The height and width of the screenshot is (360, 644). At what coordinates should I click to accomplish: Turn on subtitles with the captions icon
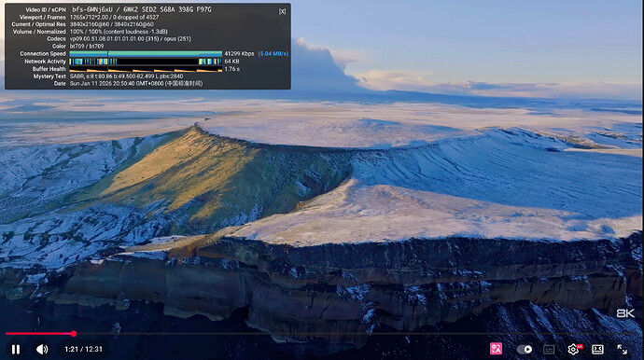click(549, 350)
